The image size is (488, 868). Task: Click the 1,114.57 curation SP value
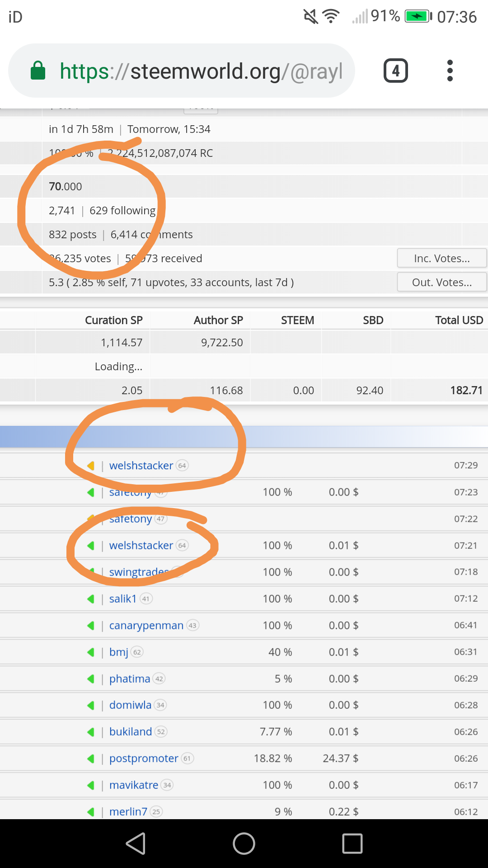tap(122, 342)
